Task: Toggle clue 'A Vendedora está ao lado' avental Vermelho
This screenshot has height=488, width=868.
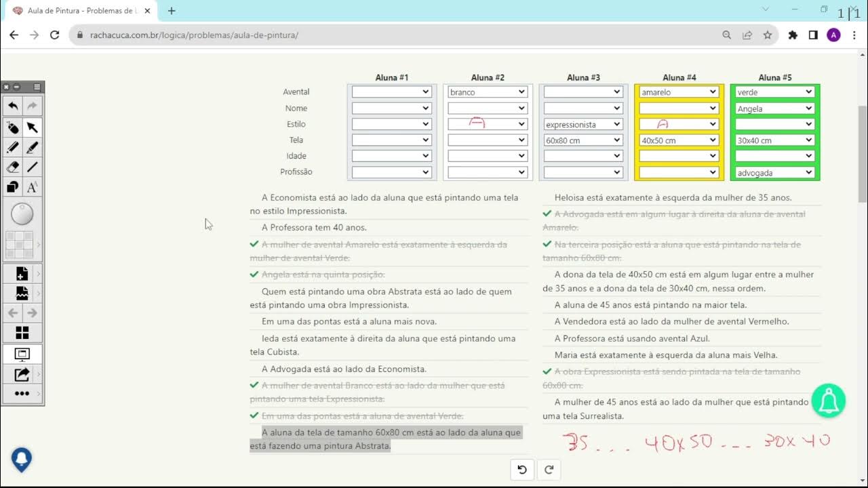Action: pos(682,321)
